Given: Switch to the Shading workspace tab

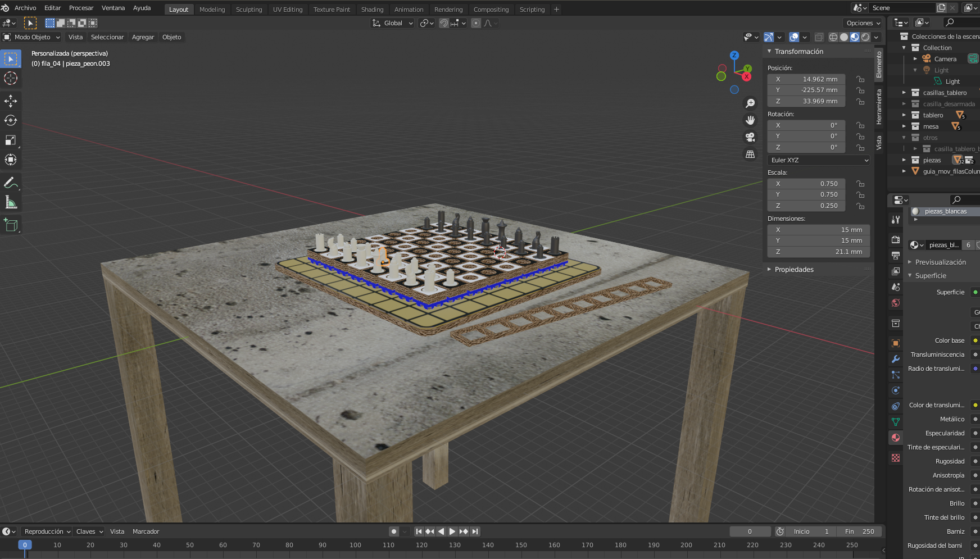Looking at the screenshot, I should tap(373, 10).
